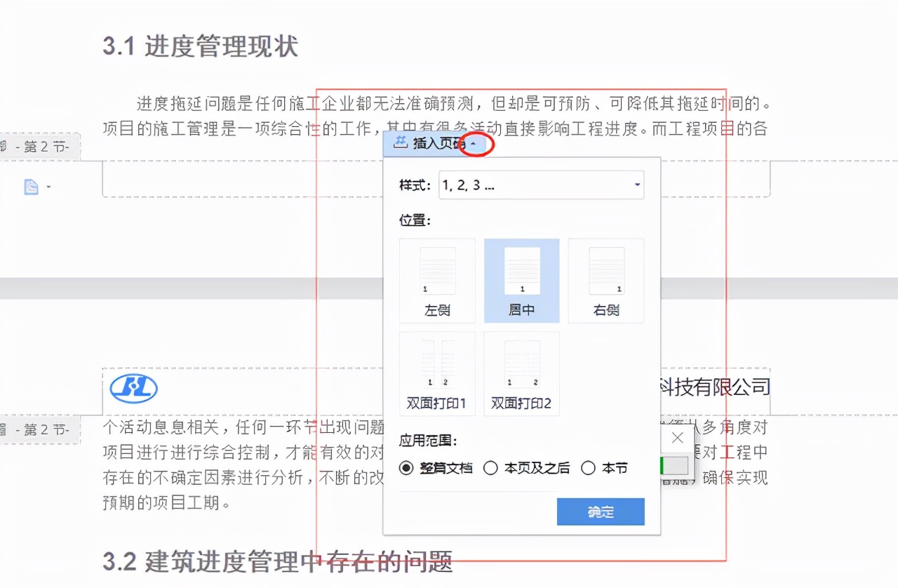This screenshot has width=898, height=588.
Task: Choose the 双面打印1 layout option
Action: (x=437, y=373)
